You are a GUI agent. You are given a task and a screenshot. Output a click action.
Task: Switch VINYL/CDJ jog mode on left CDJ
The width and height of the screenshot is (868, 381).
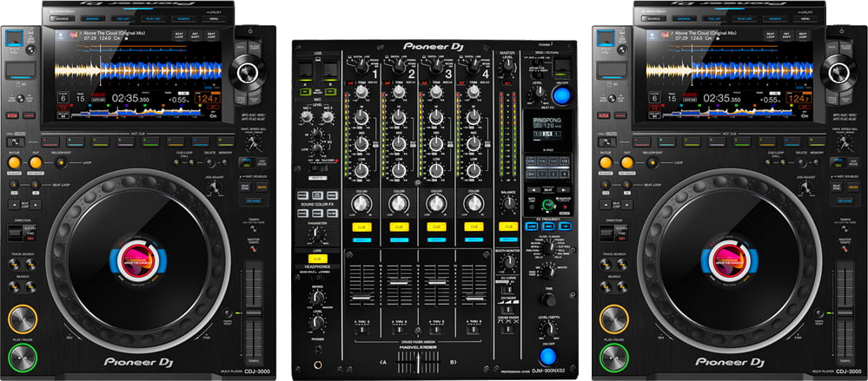(x=246, y=162)
